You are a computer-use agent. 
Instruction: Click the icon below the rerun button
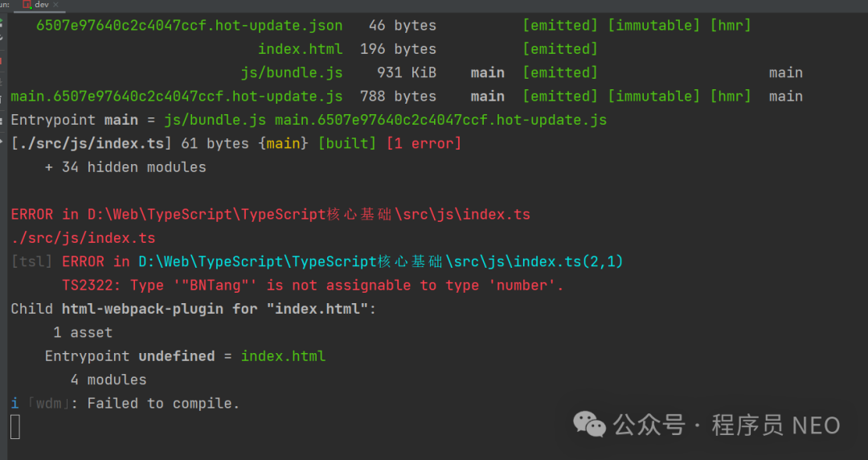click(2, 38)
